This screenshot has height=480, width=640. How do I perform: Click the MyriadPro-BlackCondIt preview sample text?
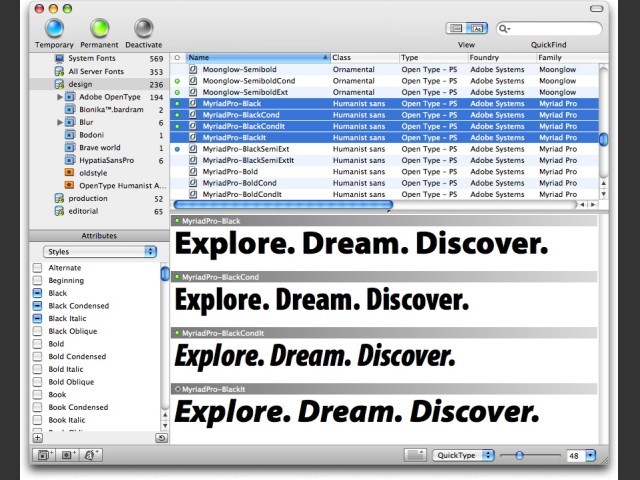click(314, 356)
